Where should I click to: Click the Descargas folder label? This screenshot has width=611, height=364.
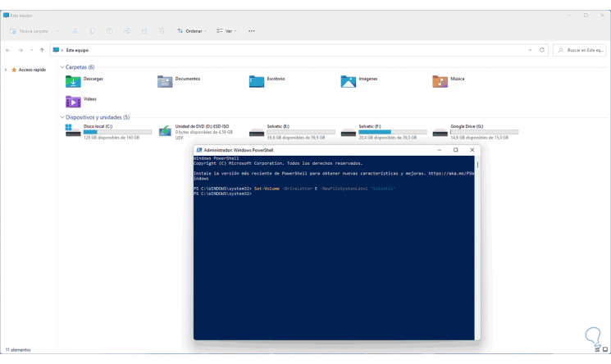[x=93, y=79]
